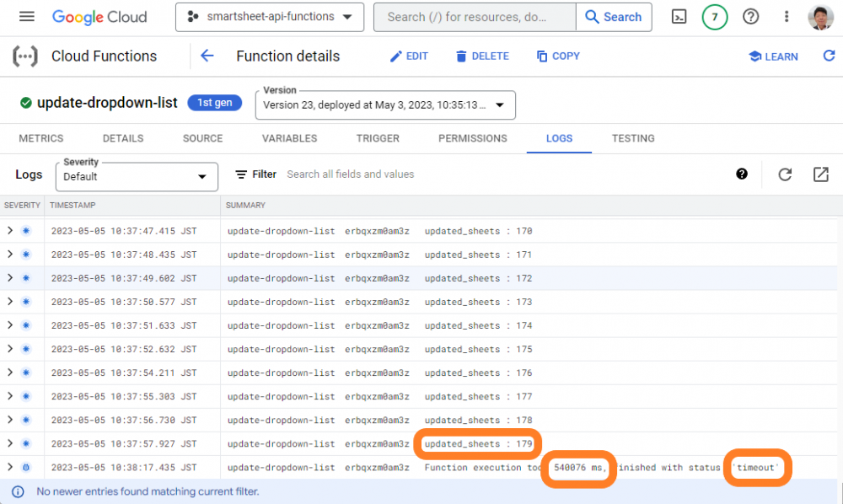Open the smartsheet-api-functions project selector
Viewport: 843px width, 504px height.
click(269, 17)
